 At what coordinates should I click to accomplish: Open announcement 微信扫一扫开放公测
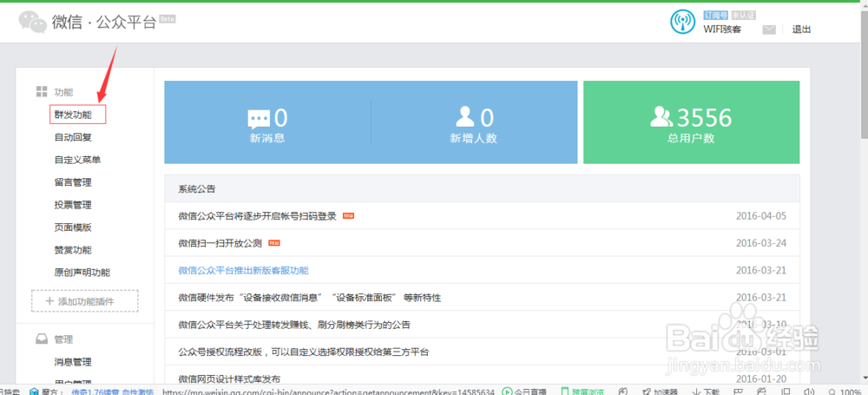tap(220, 243)
